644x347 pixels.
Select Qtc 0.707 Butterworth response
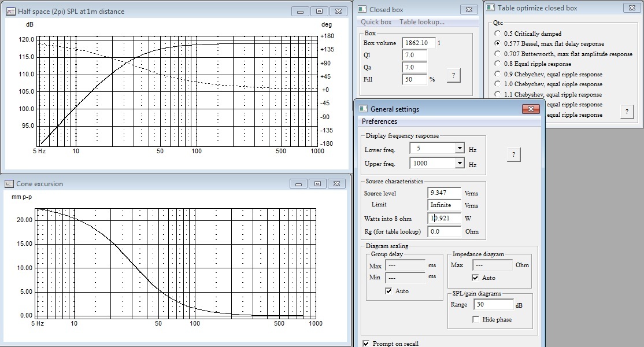click(497, 53)
